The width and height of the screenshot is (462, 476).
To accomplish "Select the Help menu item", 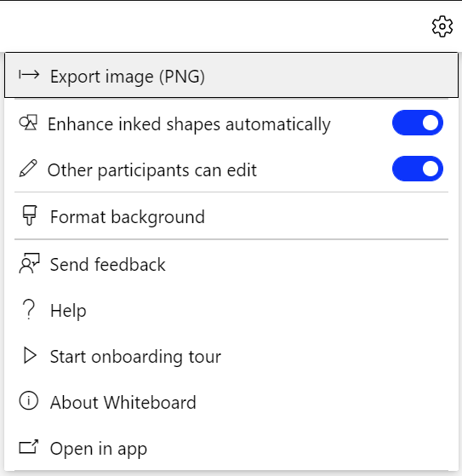I will [231, 310].
